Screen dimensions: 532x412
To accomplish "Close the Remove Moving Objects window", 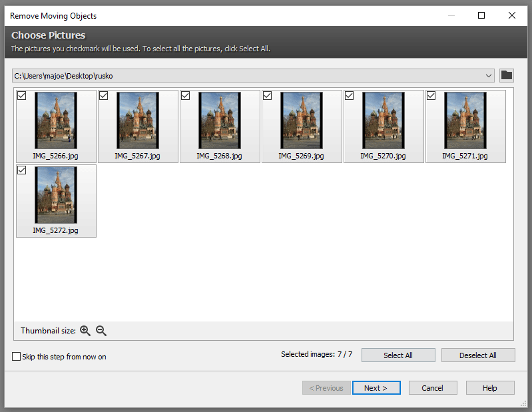I will tap(512, 15).
